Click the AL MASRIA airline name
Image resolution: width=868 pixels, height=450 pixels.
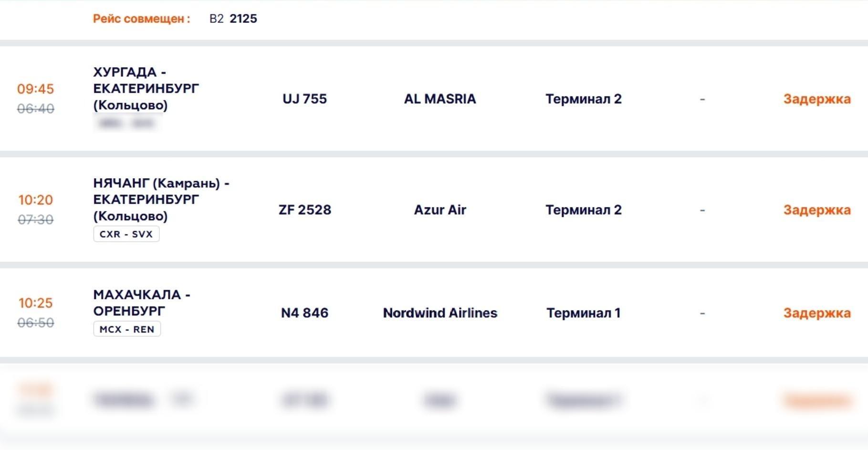pos(439,99)
